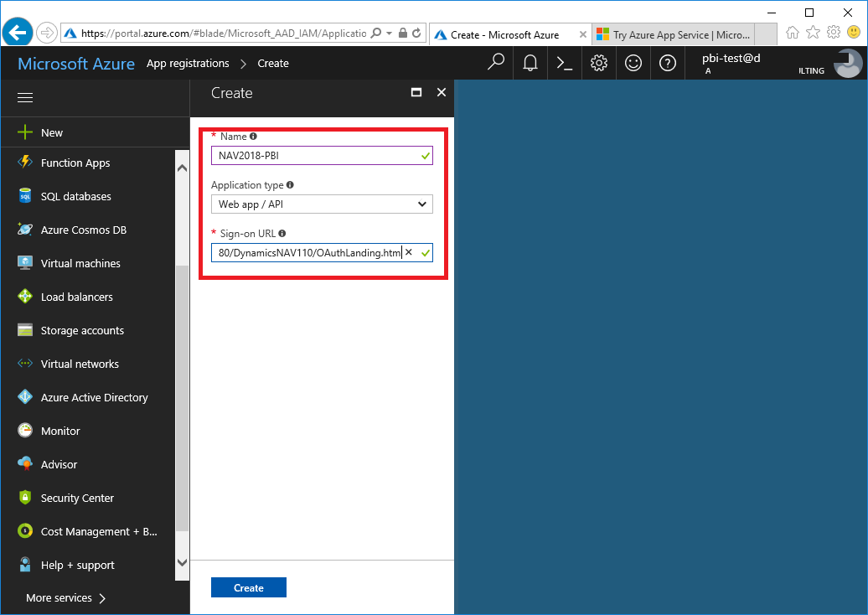The image size is (868, 615).
Task: Open Azure notifications bell
Action: (x=530, y=63)
